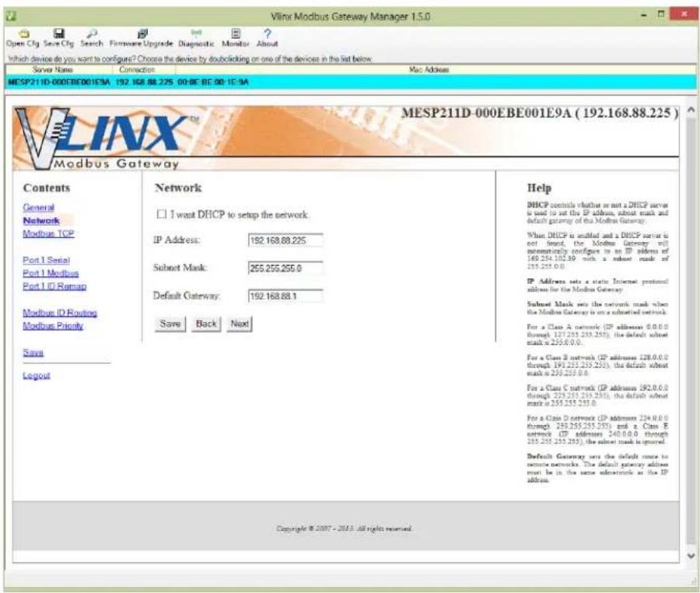Enable the DHCP network setup checkbox
Image resolution: width=700 pixels, height=593 pixels.
click(x=161, y=214)
